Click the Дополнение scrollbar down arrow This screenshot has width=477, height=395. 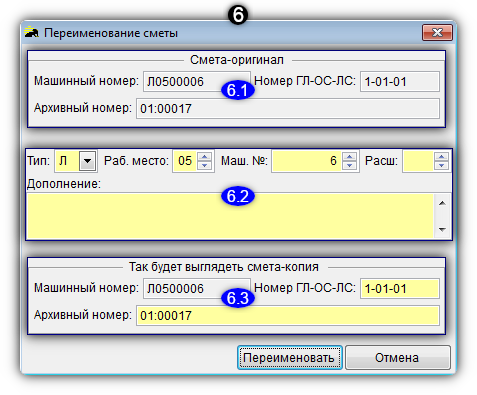point(442,229)
